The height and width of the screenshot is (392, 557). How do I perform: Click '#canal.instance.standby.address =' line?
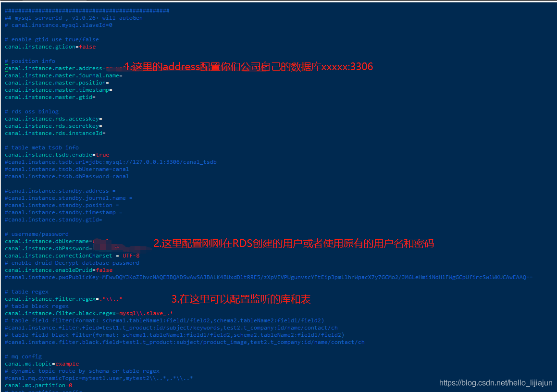[60, 191]
